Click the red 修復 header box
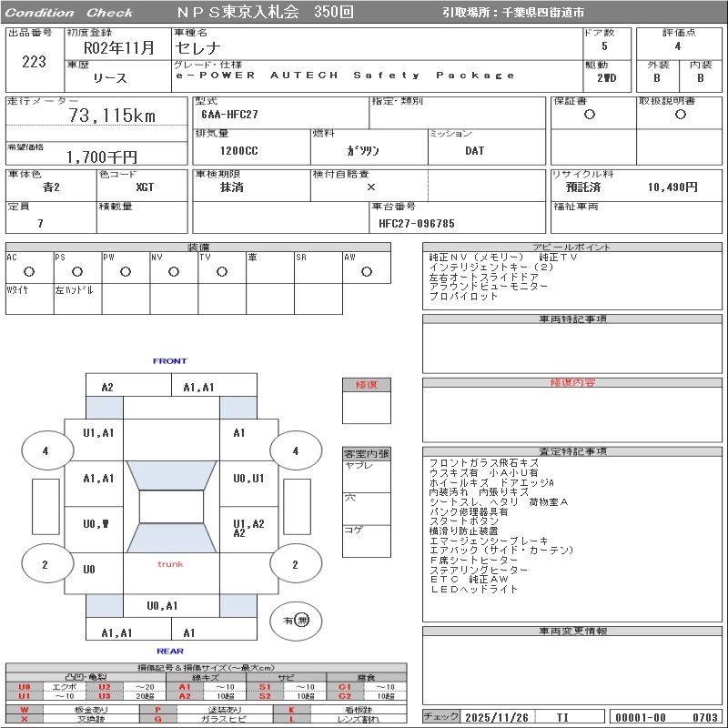The width and height of the screenshot is (728, 728). click(x=367, y=385)
